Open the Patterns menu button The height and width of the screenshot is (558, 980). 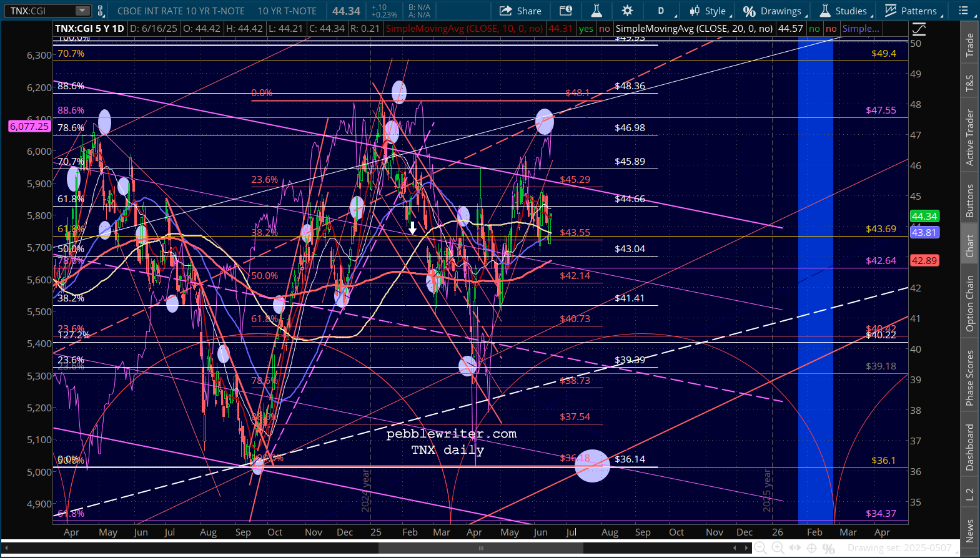911,11
